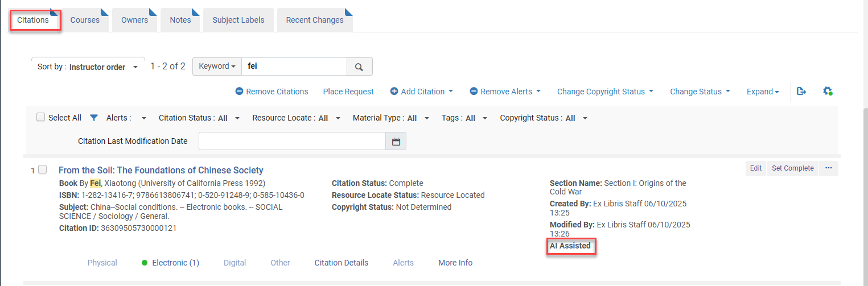Screen dimensions: 868x286
Task: Open the Electronic (1) sub-tab
Action: tap(170, 263)
